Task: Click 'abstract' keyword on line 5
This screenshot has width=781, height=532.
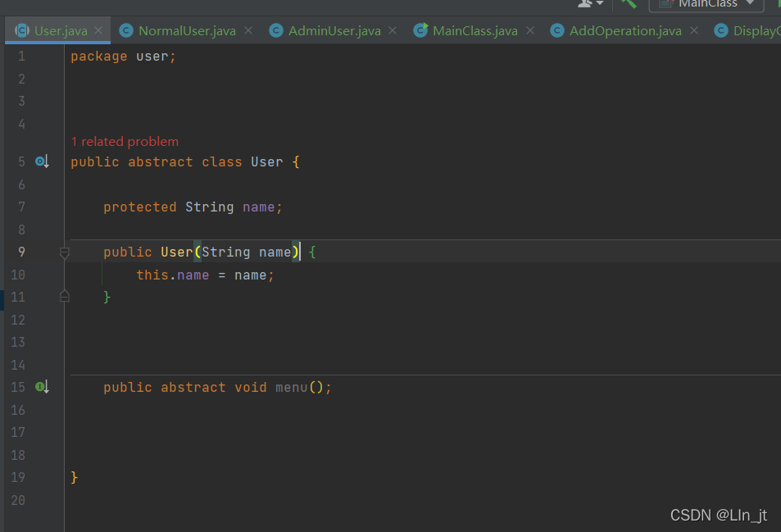Action: [161, 162]
